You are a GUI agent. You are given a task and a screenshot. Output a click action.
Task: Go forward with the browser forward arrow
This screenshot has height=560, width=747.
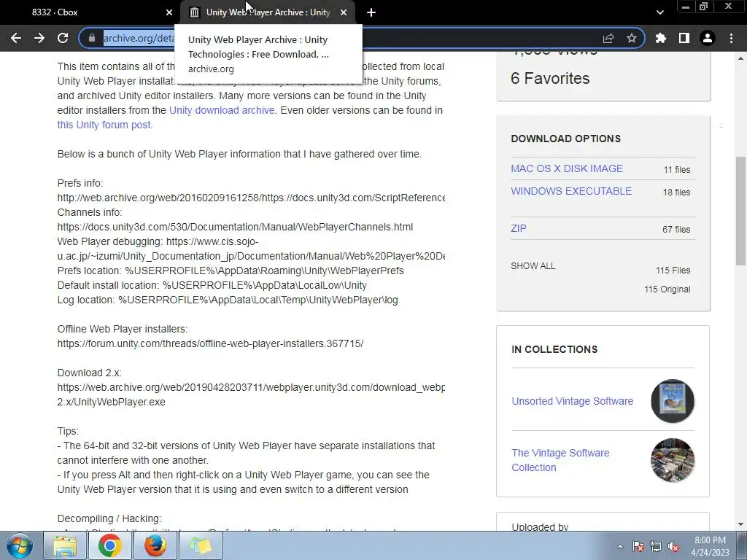tap(39, 38)
